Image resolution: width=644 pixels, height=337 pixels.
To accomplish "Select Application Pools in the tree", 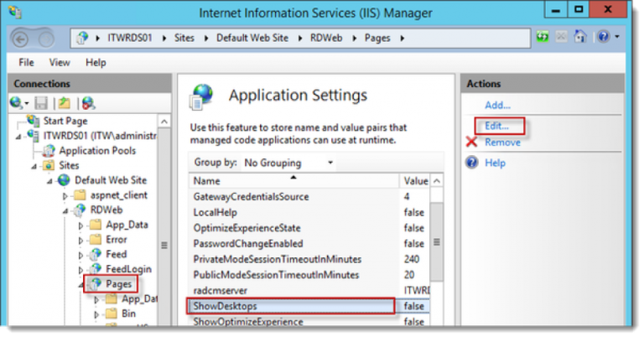I will tap(97, 151).
